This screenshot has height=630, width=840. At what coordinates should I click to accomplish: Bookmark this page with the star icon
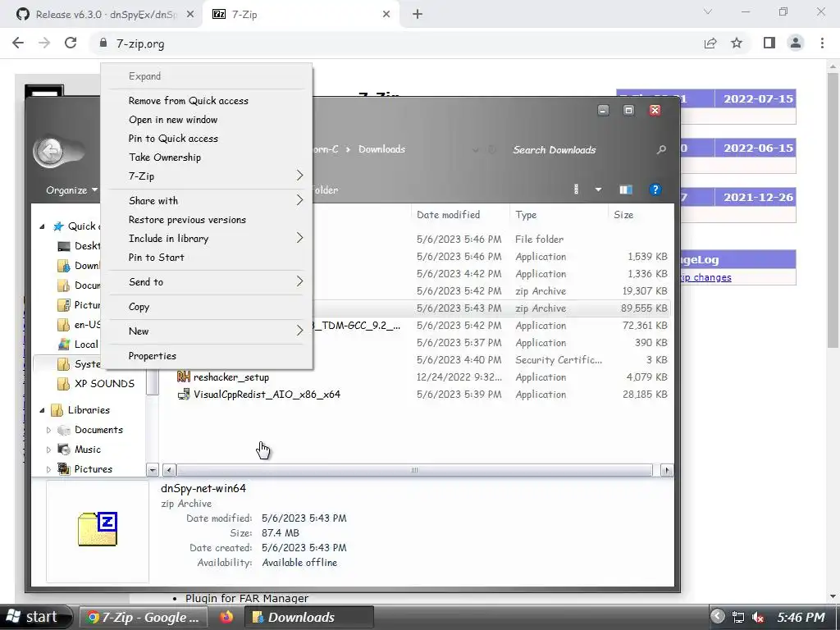737,43
